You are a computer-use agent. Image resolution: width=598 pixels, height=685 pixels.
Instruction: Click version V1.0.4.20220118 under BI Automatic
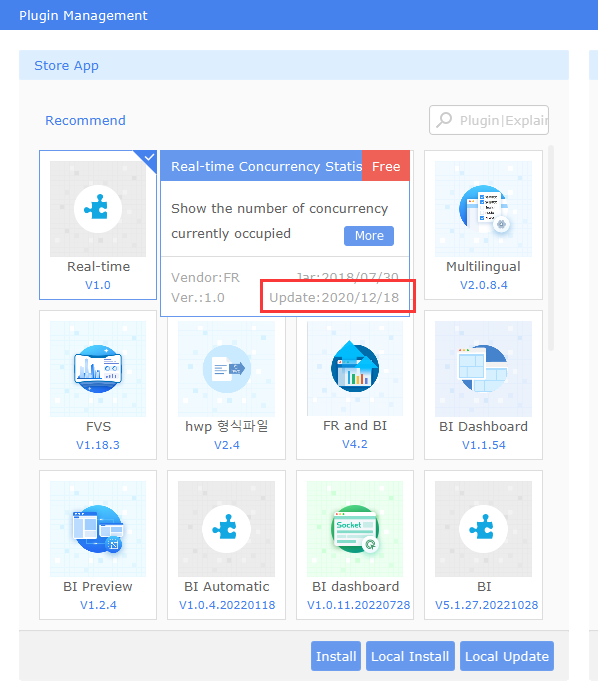pyautogui.click(x=227, y=605)
